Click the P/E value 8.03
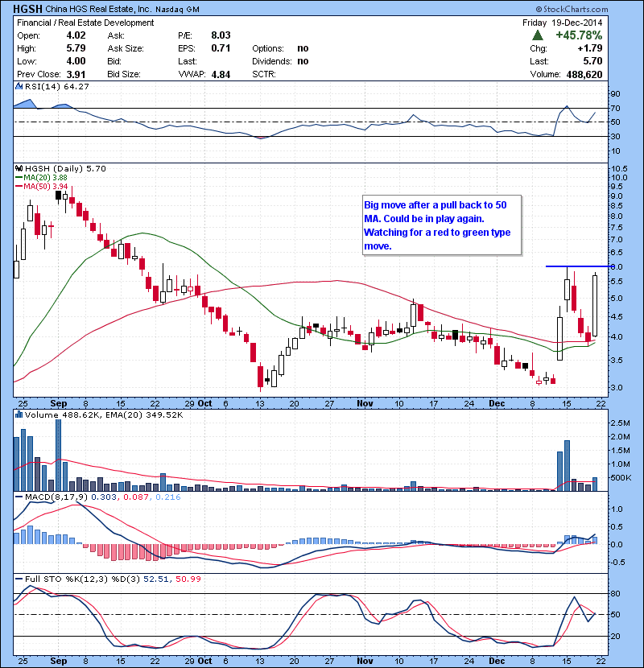 (221, 35)
